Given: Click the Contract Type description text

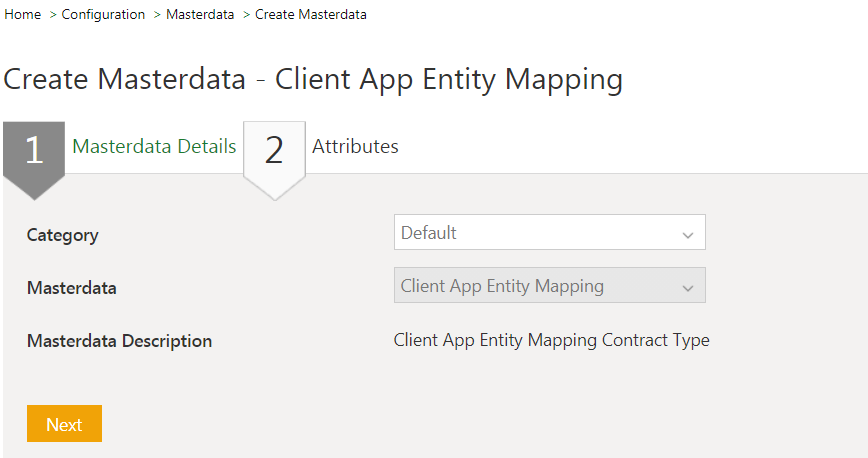Looking at the screenshot, I should 551,340.
